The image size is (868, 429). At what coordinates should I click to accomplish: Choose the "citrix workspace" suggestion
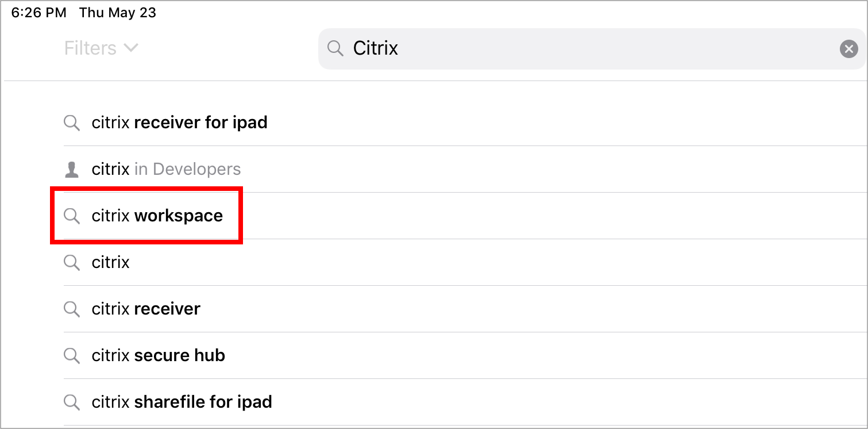pyautogui.click(x=157, y=216)
